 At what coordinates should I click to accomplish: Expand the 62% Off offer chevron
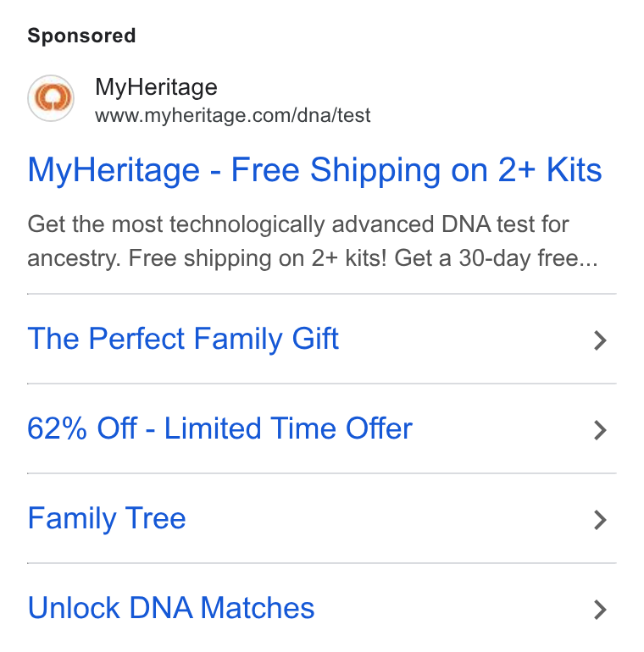pyautogui.click(x=600, y=430)
